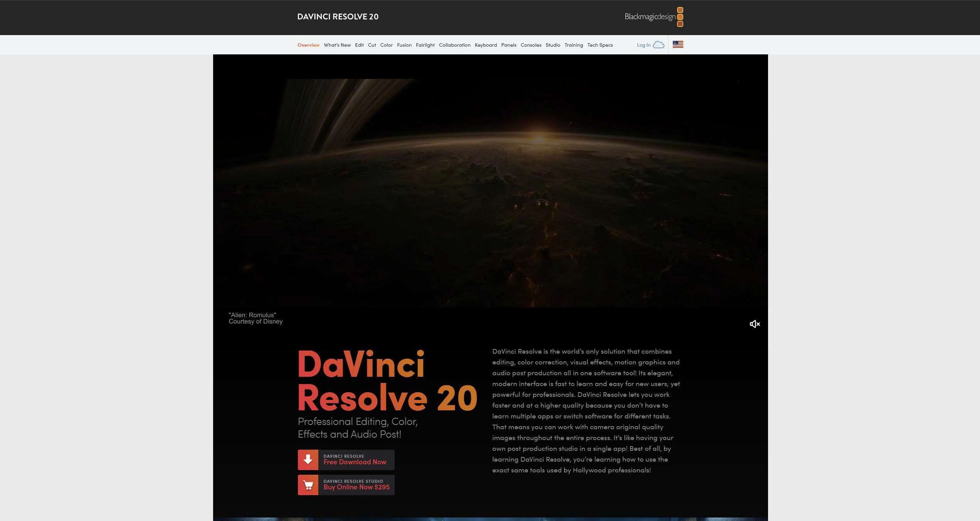Click the cloud icon next to Log In

pyautogui.click(x=659, y=45)
